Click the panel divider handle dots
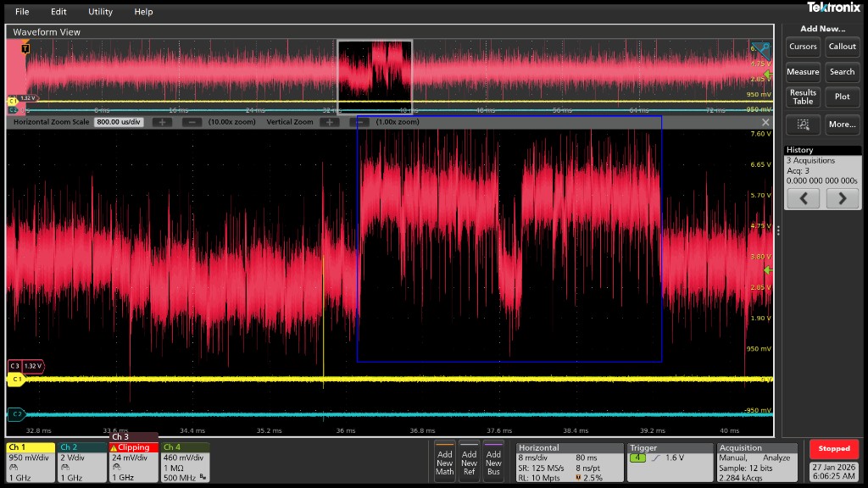The height and width of the screenshot is (488, 868). point(778,230)
